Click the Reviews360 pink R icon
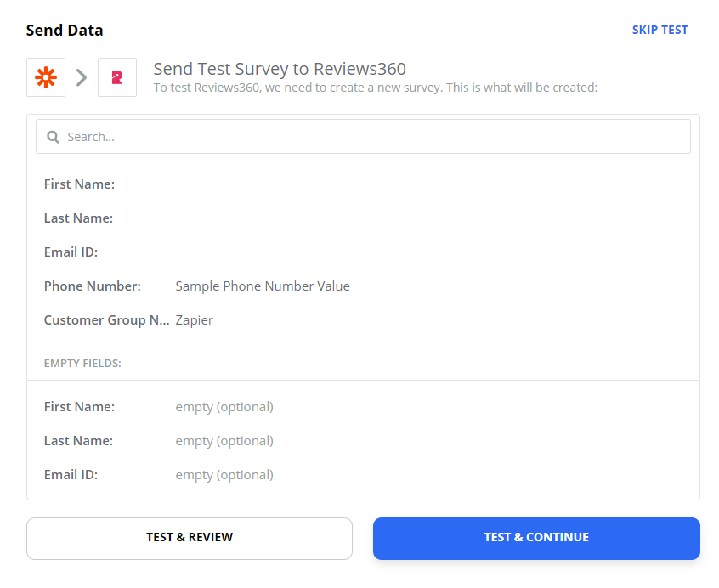 pyautogui.click(x=117, y=77)
